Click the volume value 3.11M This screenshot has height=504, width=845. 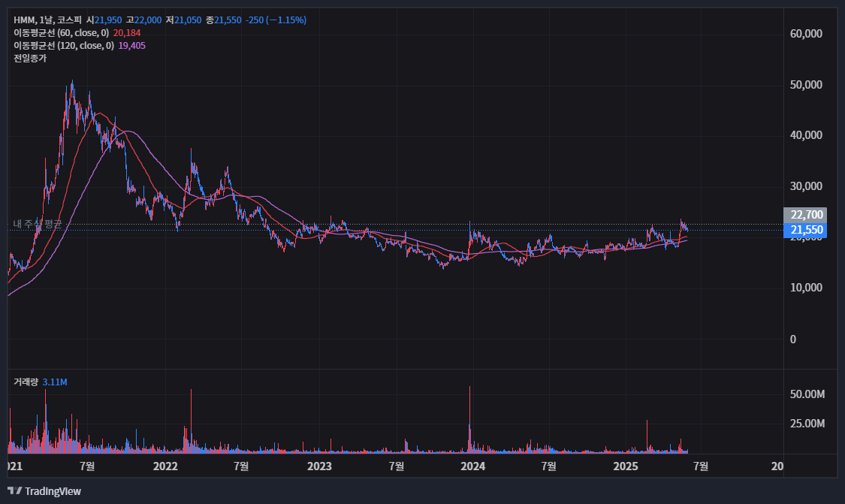(x=55, y=382)
